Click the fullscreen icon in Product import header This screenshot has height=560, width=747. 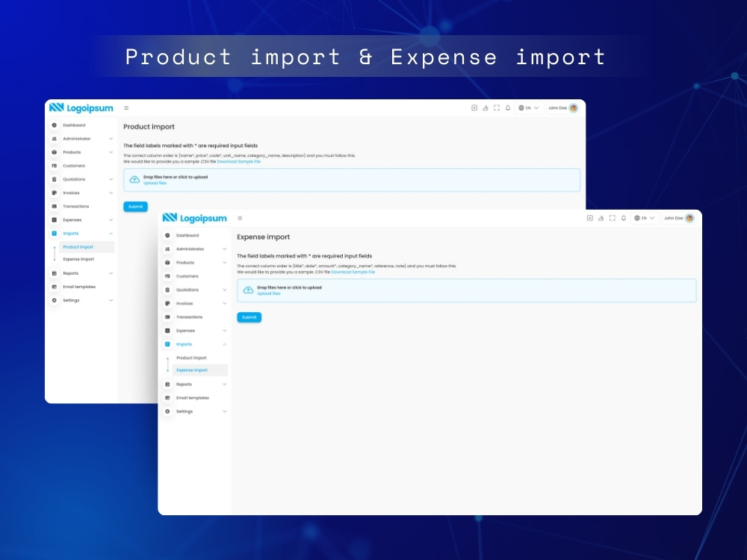click(x=497, y=108)
